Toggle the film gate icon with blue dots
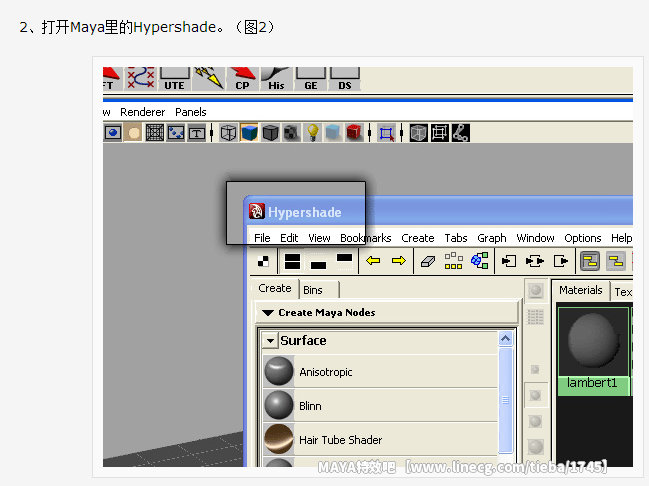This screenshot has height=486, width=649. [x=175, y=133]
